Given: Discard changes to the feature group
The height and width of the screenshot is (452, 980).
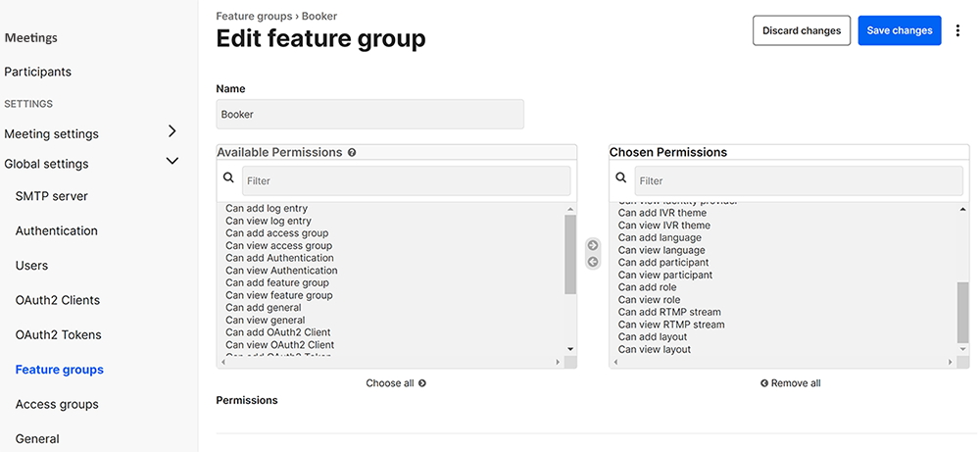Looking at the screenshot, I should coord(801,30).
